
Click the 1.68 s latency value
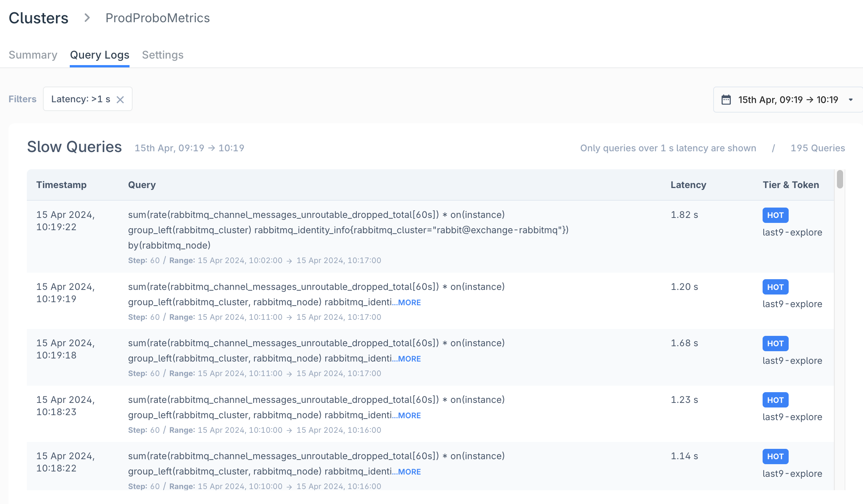[x=684, y=343]
